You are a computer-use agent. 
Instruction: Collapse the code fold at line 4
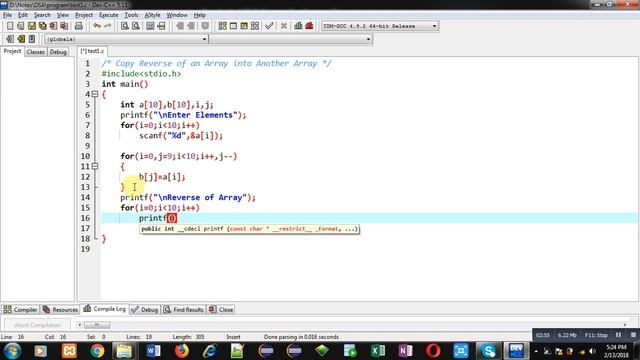coord(95,94)
